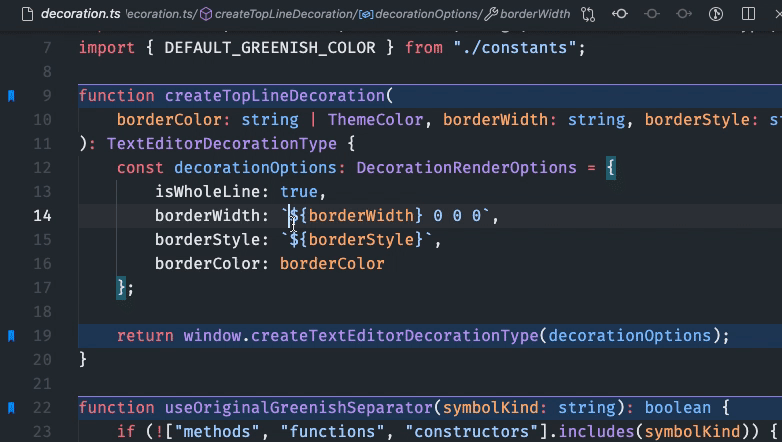Click the true value on line 13
Screen dimensions: 782x442
pos(299,192)
